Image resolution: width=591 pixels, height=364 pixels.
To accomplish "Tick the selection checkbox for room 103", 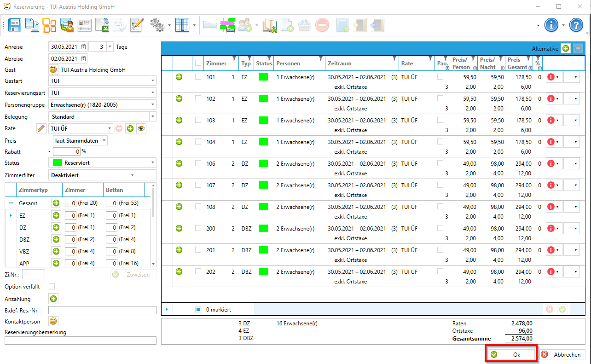I will coord(198,120).
